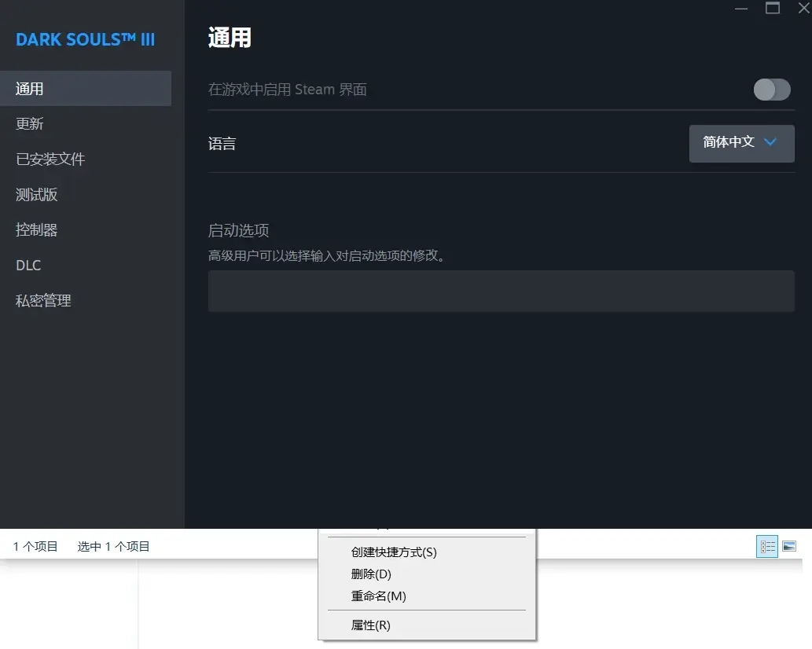Image resolution: width=812 pixels, height=649 pixels.
Task: Click the DARK SOULS™ III title text
Action: click(86, 39)
